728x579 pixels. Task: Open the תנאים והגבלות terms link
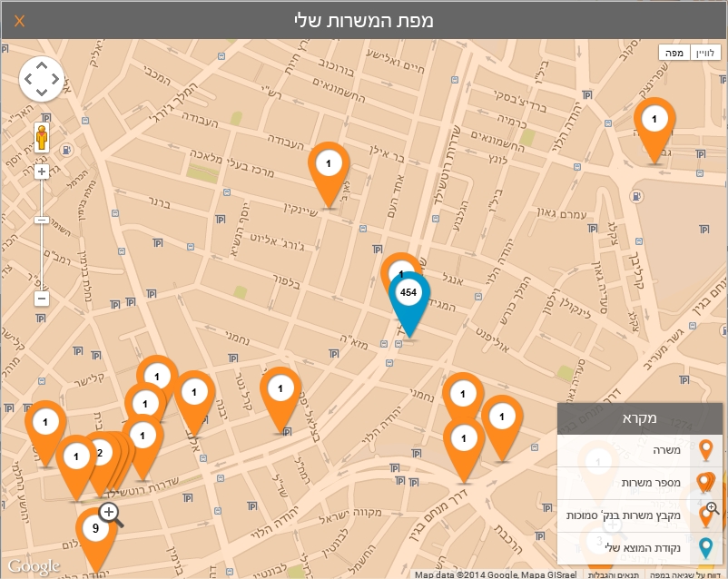[614, 574]
